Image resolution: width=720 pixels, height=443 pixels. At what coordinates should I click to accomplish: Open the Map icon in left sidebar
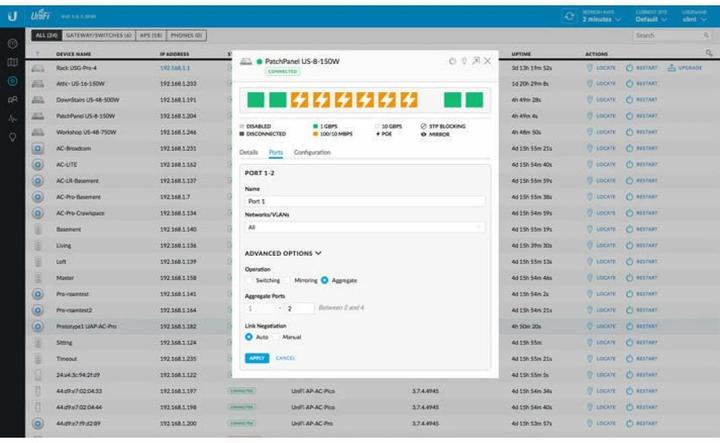pos(12,62)
